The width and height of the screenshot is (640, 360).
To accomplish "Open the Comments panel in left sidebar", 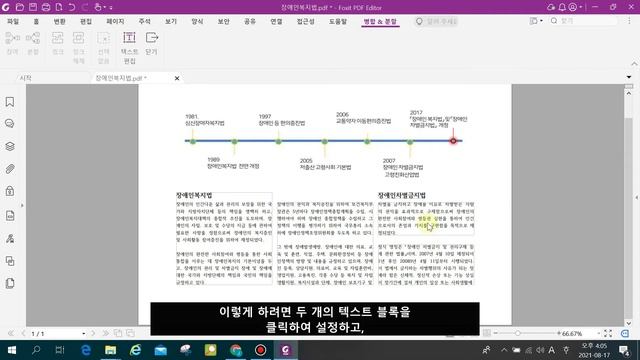I will pyautogui.click(x=10, y=124).
